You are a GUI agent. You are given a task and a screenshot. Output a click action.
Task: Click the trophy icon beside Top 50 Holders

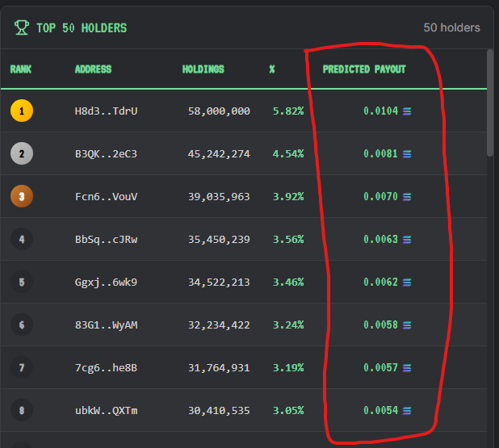[x=22, y=27]
